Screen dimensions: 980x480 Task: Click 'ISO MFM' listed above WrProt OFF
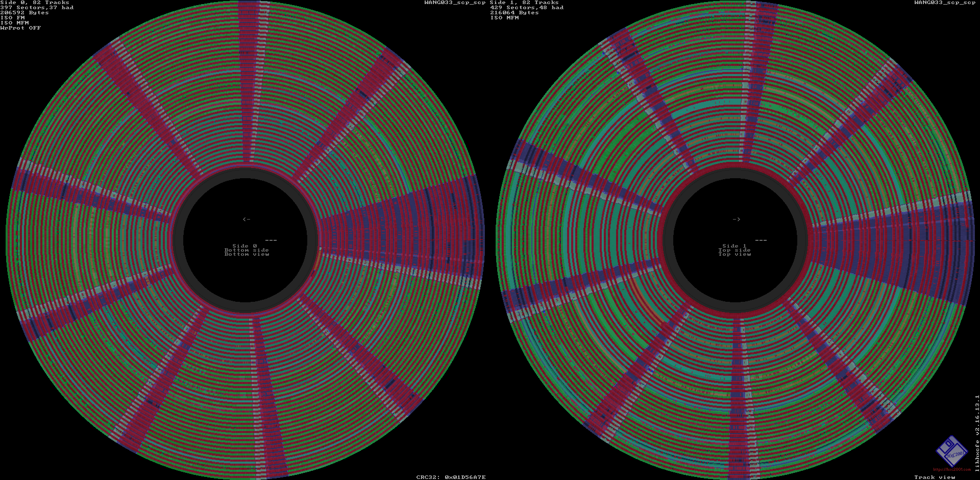coord(14,23)
